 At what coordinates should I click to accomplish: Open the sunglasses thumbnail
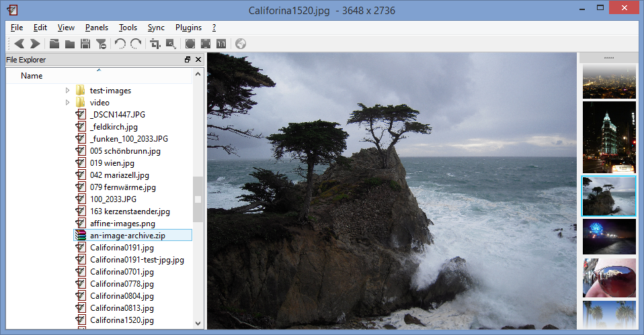[x=609, y=277]
